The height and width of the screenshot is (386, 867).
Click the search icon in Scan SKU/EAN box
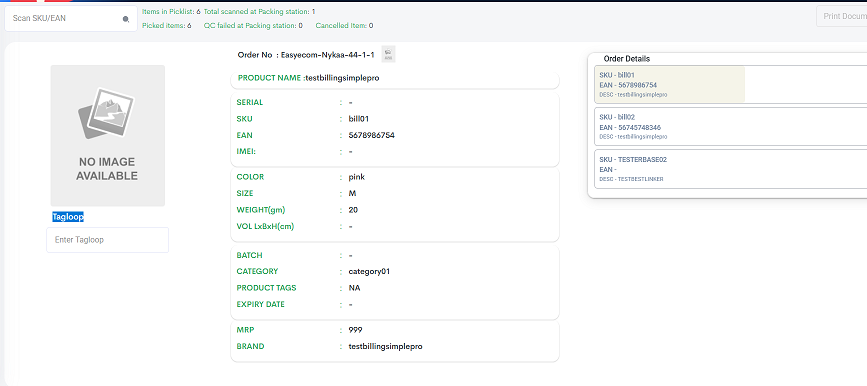[x=126, y=19]
